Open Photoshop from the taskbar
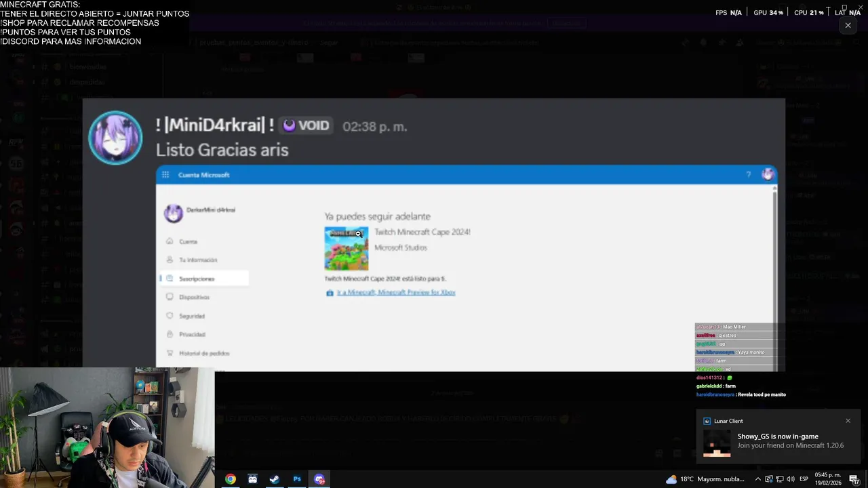The image size is (868, 488). tap(297, 479)
